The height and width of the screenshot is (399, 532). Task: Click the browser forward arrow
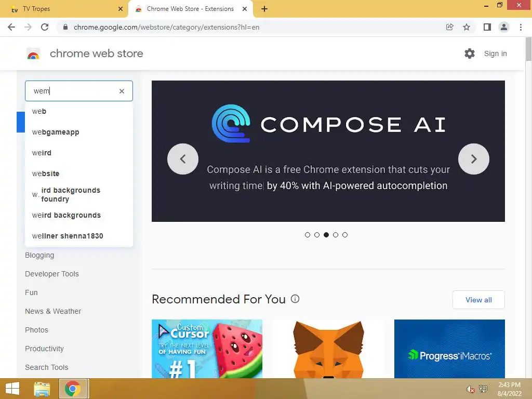pos(28,27)
